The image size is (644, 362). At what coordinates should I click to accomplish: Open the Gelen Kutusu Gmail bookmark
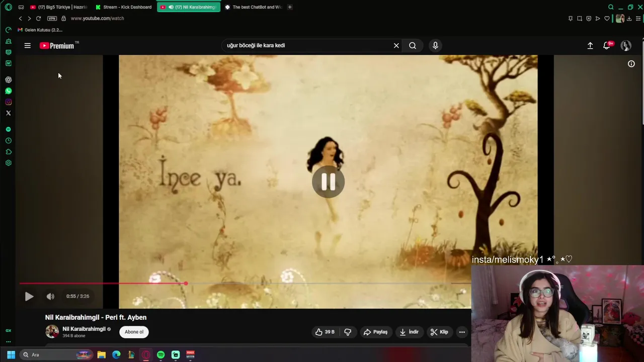(40, 30)
